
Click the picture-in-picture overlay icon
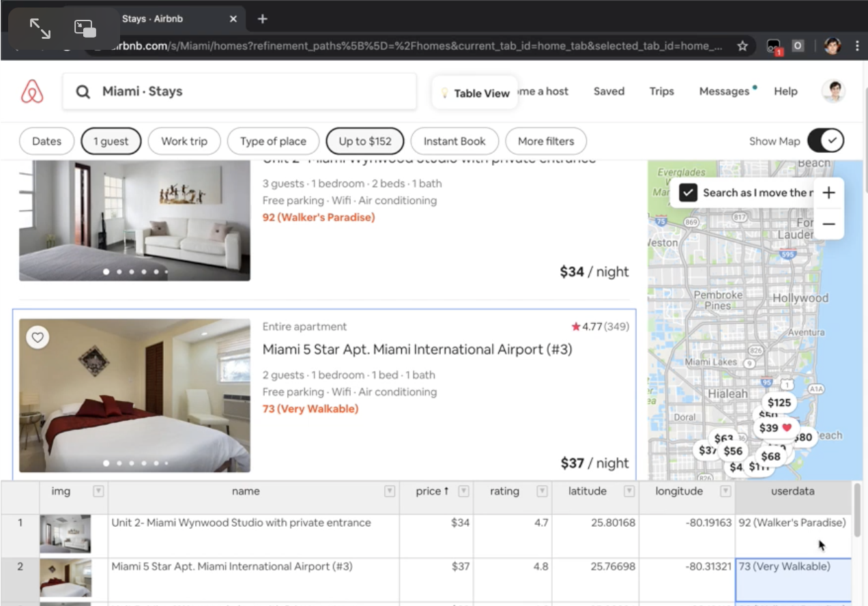pyautogui.click(x=85, y=29)
